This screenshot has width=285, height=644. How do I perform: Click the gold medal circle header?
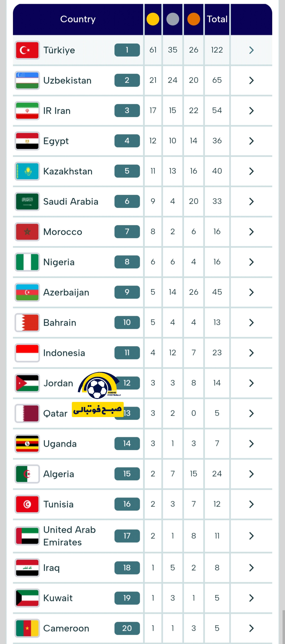[x=153, y=19]
